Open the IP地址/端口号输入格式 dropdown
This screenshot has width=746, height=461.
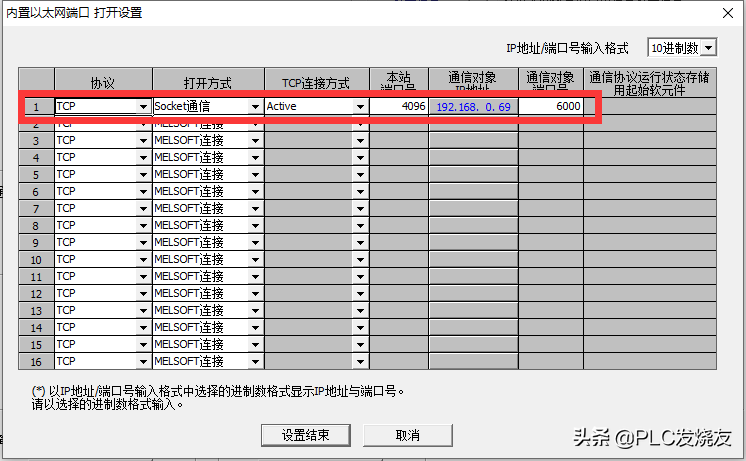[x=709, y=48]
